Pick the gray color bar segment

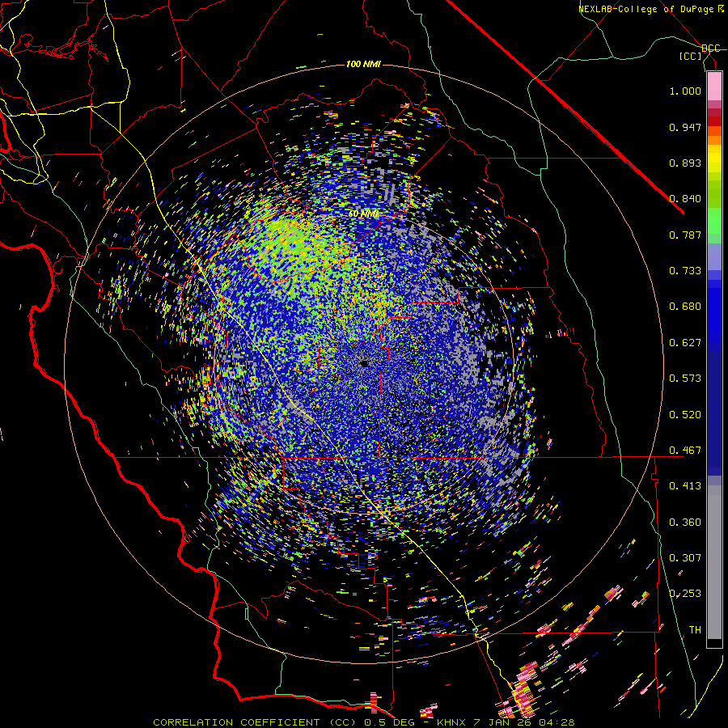714,562
